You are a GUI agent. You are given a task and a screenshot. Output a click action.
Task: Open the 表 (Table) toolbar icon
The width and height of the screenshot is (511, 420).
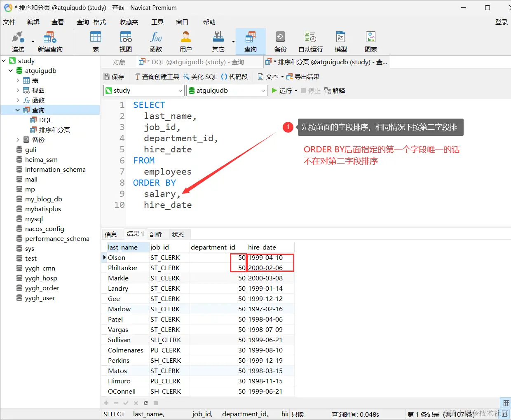[x=96, y=42]
